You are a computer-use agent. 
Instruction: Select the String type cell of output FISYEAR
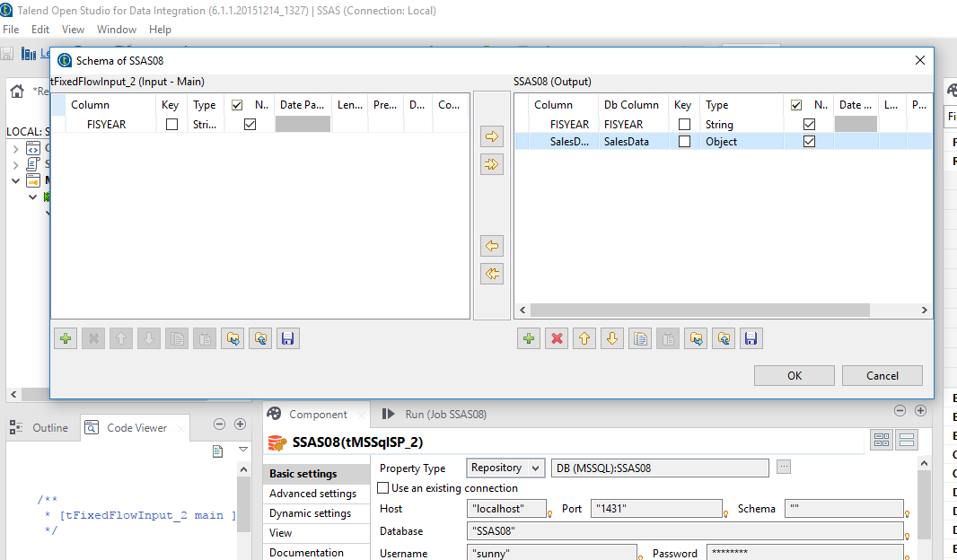[x=742, y=125]
